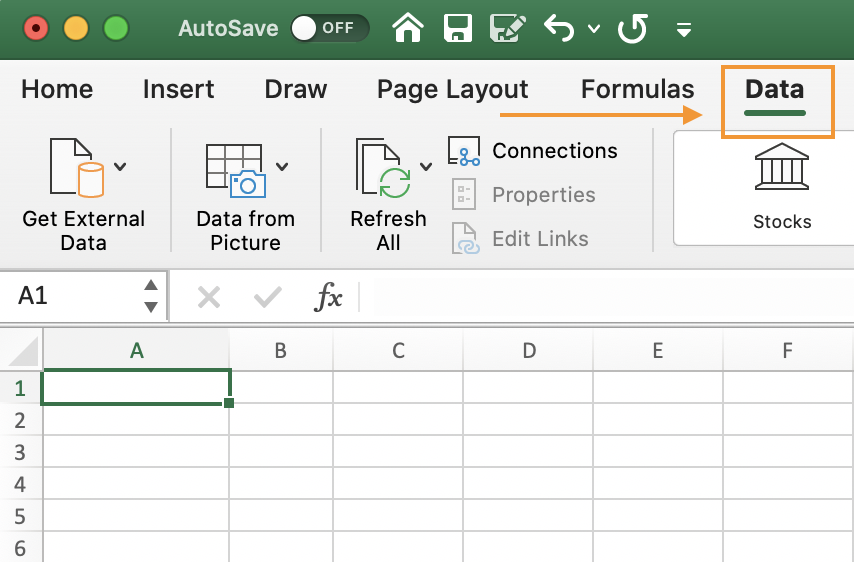Click the Properties icon
Viewport: 854px width, 562px height.
tap(464, 194)
